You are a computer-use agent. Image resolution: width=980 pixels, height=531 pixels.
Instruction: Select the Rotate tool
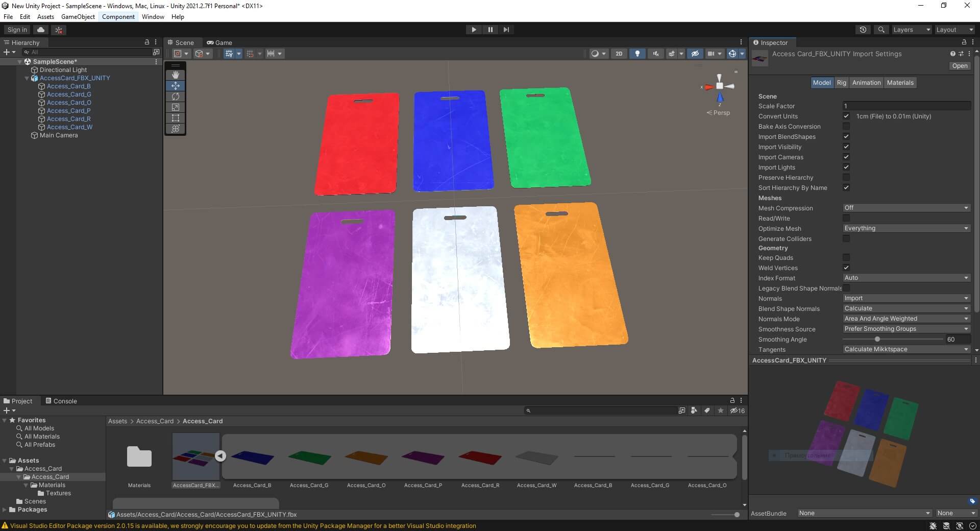pyautogui.click(x=176, y=96)
